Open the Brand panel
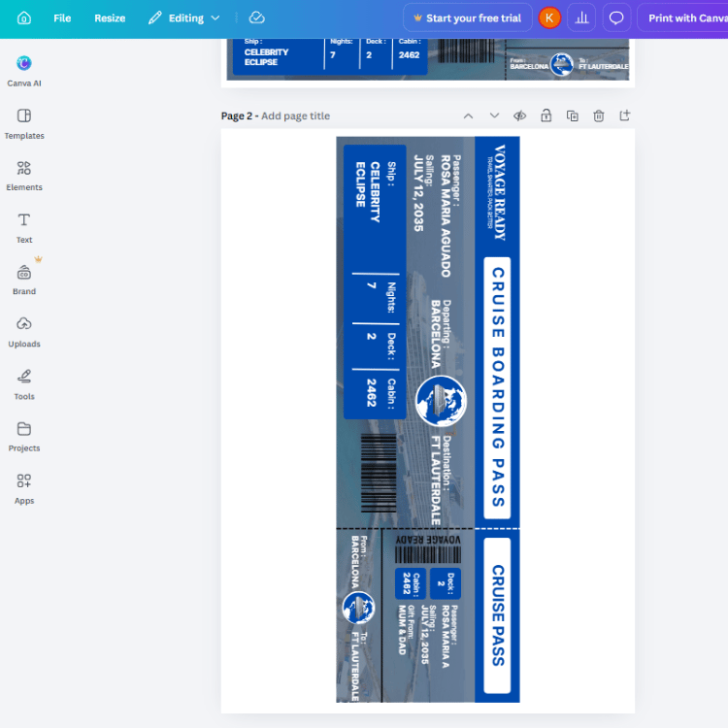 pos(24,280)
